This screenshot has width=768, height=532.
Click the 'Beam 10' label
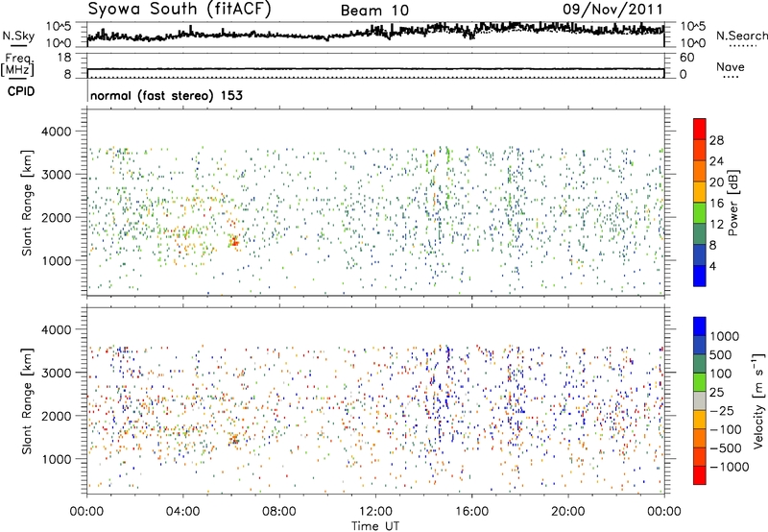tap(374, 11)
